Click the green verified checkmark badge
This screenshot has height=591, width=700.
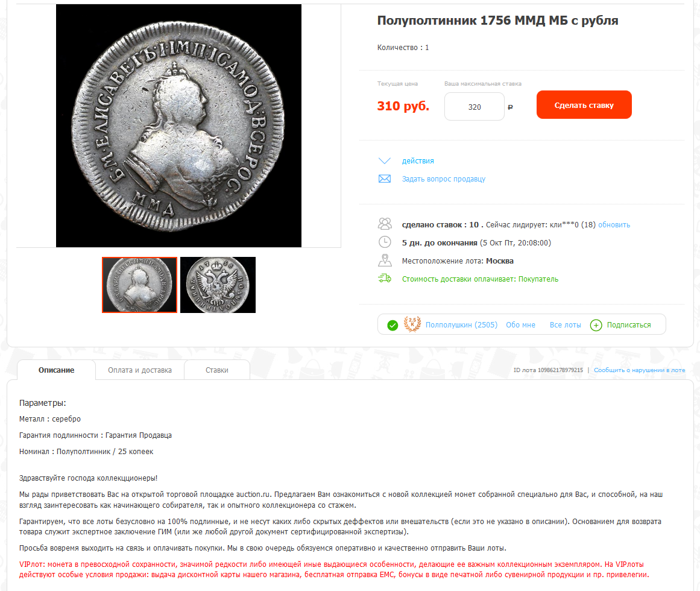pyautogui.click(x=393, y=326)
